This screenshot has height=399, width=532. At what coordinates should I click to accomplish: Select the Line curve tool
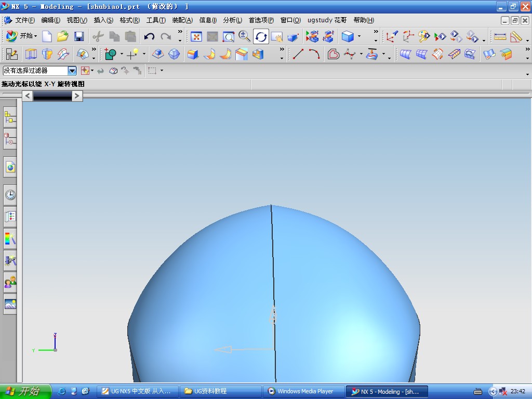[298, 54]
